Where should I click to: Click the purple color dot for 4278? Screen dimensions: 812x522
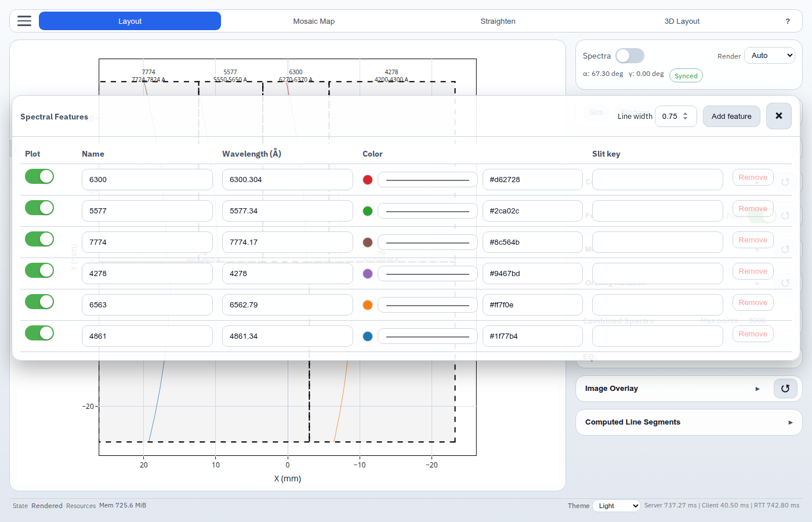coord(368,274)
